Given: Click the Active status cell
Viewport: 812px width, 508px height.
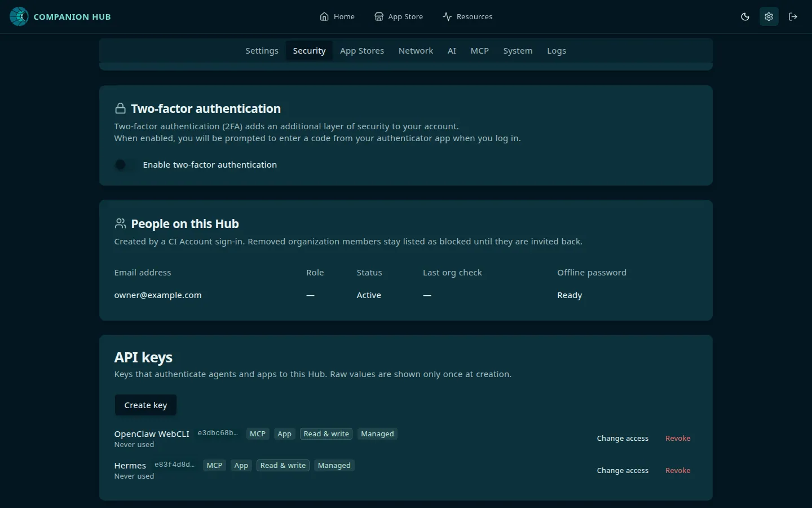Looking at the screenshot, I should [x=369, y=295].
